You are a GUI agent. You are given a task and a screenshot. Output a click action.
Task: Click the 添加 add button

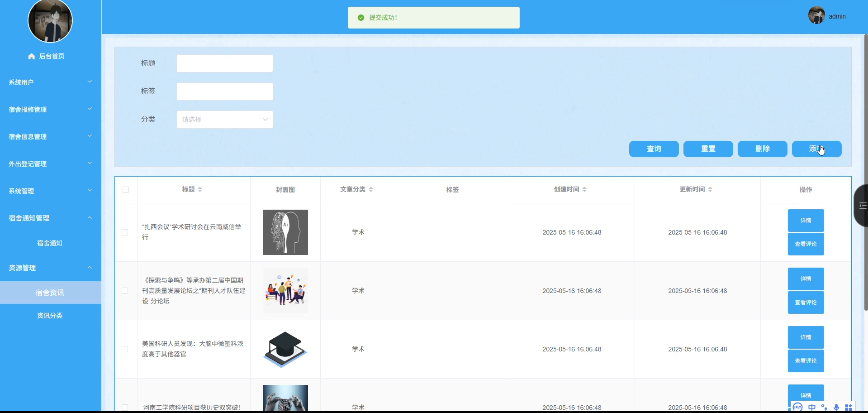(817, 149)
